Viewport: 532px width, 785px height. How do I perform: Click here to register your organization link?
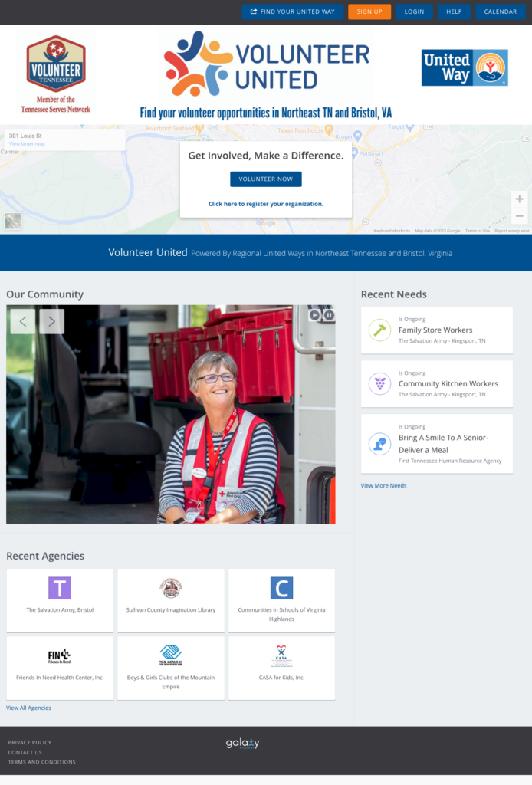266,204
